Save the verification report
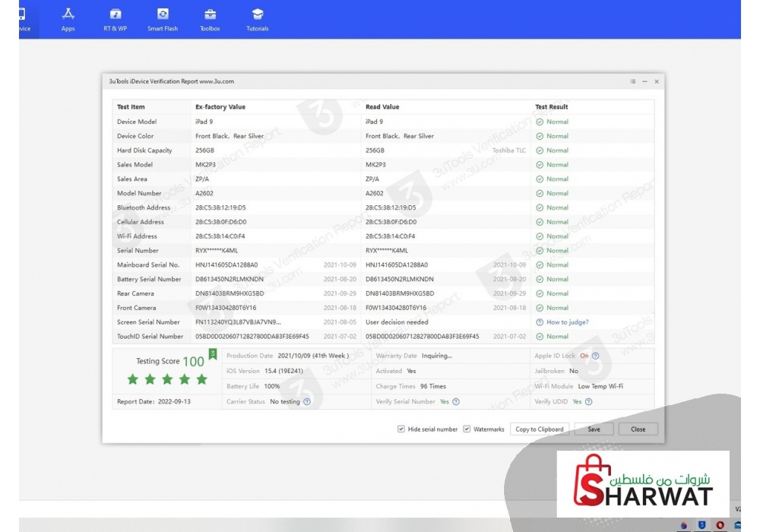 click(x=594, y=429)
